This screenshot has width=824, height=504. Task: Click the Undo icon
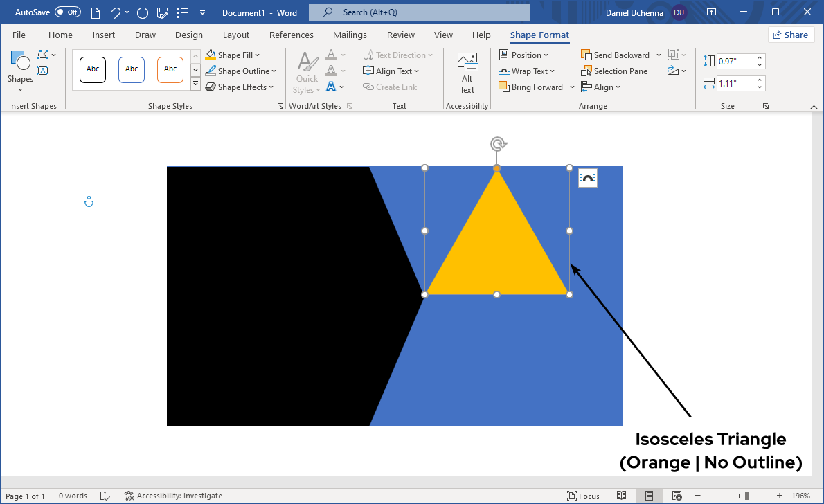coord(116,12)
